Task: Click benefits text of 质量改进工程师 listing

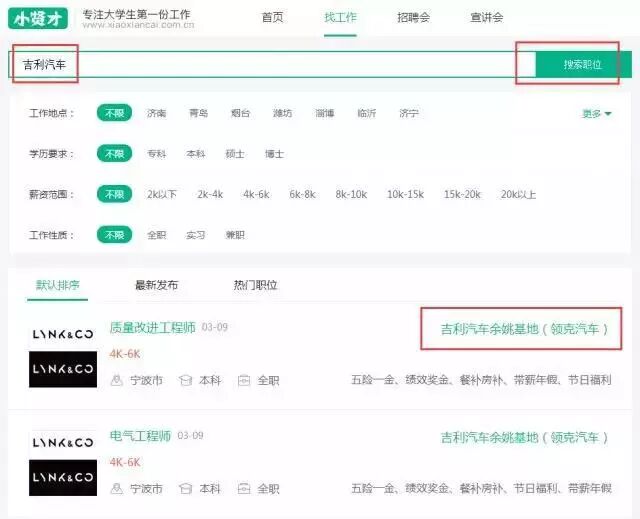Action: (x=481, y=380)
